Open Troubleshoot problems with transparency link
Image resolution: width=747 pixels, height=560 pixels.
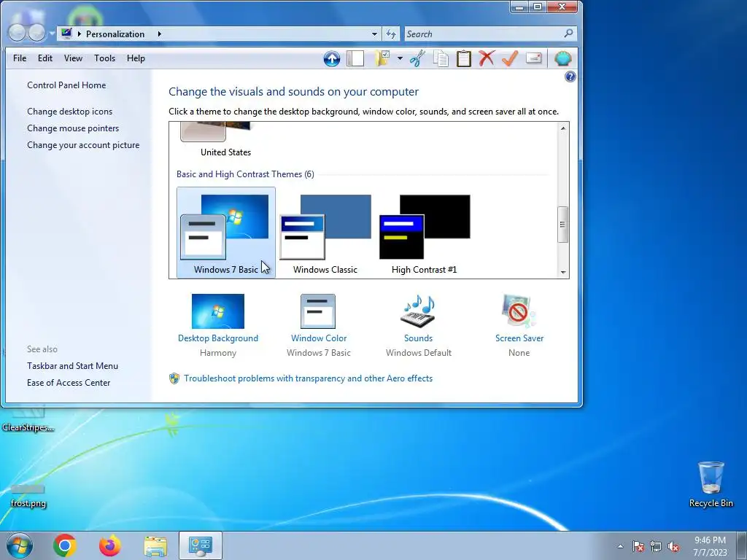(309, 378)
